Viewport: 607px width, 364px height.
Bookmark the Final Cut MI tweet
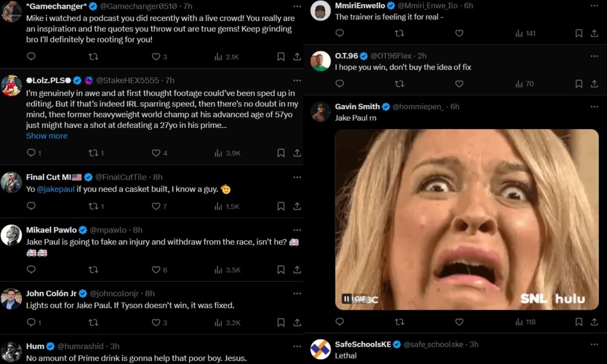[x=281, y=206]
